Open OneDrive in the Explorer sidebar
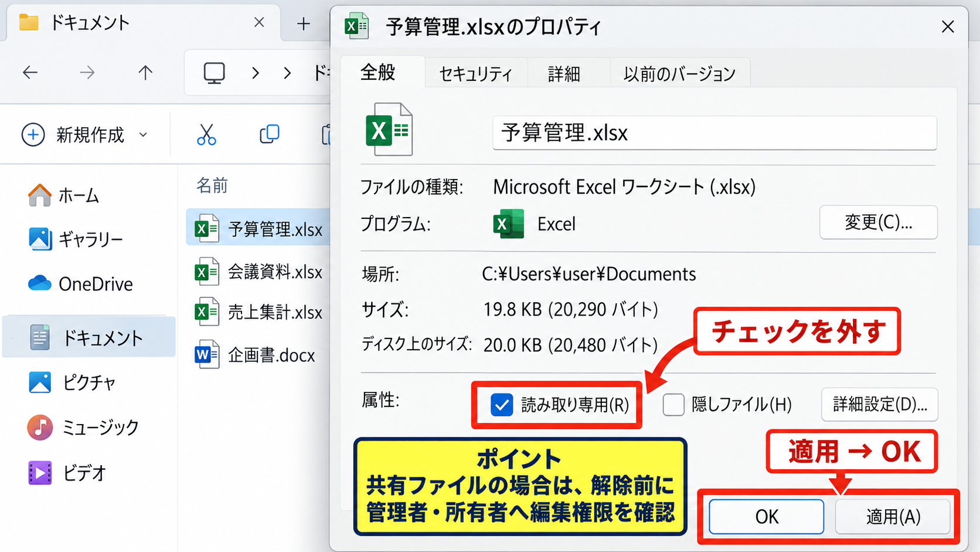 (x=81, y=284)
